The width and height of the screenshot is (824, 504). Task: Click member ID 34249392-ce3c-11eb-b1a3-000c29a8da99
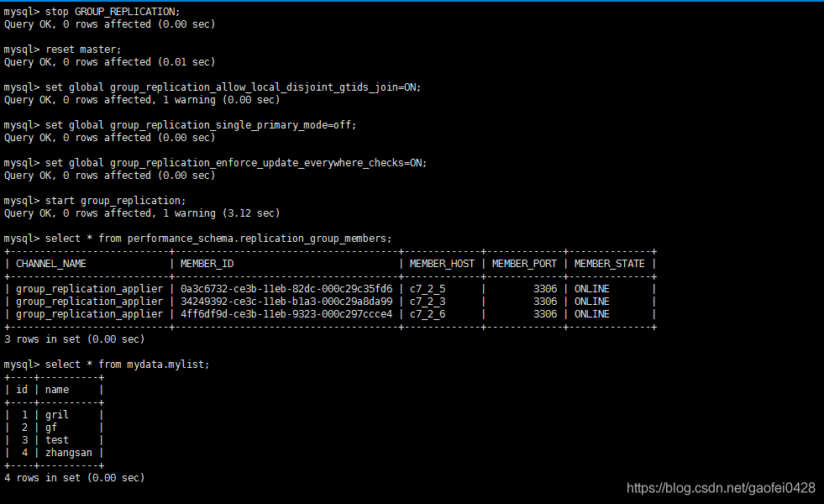(286, 302)
